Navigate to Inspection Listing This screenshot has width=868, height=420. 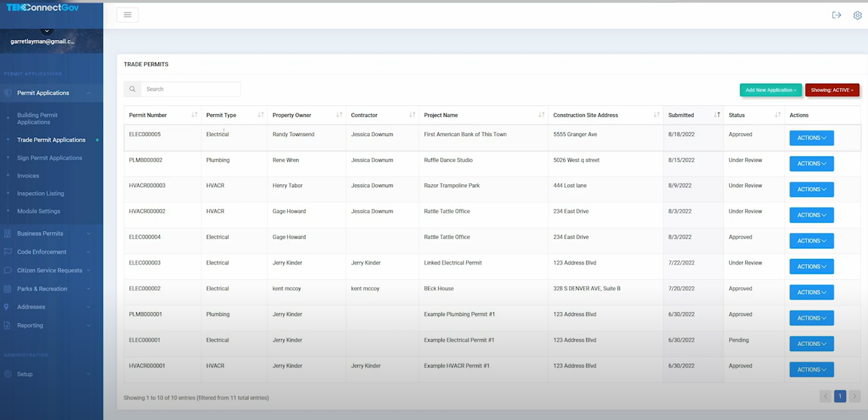(x=42, y=193)
